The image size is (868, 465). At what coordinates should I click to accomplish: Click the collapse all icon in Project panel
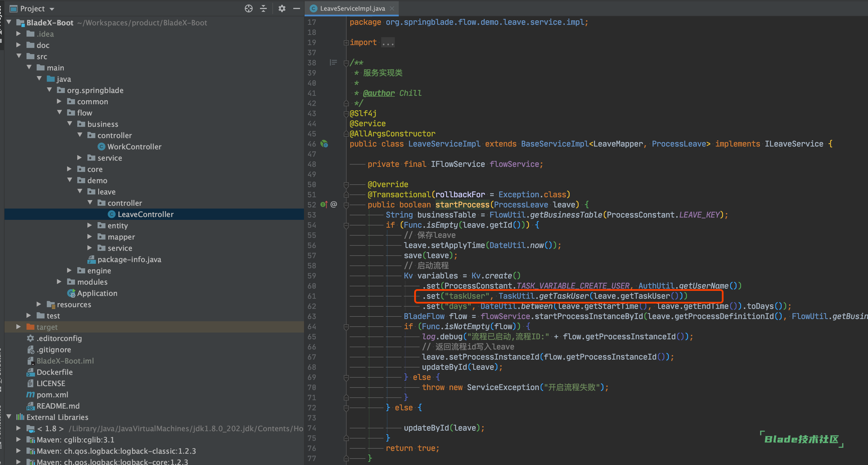(263, 8)
